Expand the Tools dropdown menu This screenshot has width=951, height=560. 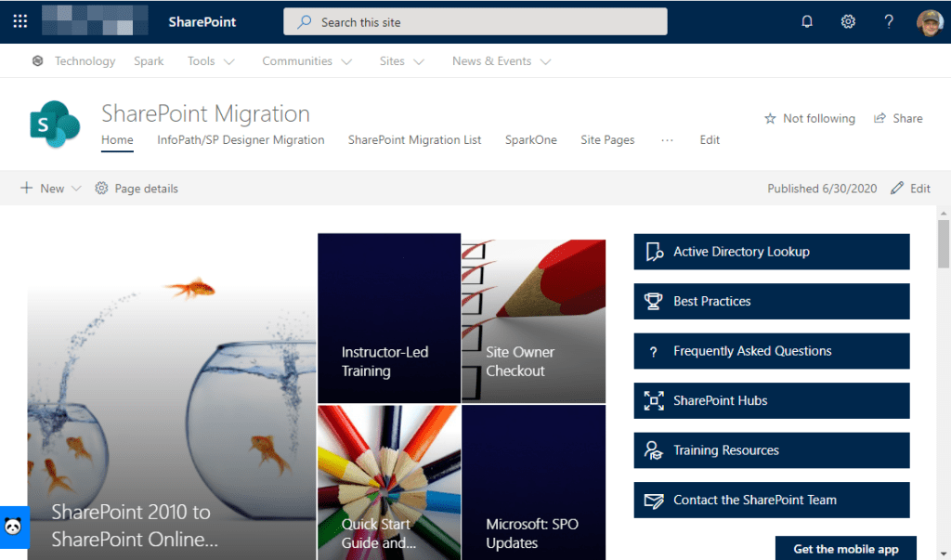click(x=211, y=61)
